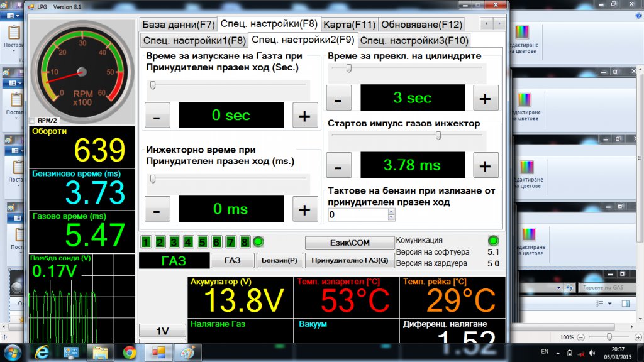
Task: Click Търсене на GAS search box in background
Action: coord(608,288)
